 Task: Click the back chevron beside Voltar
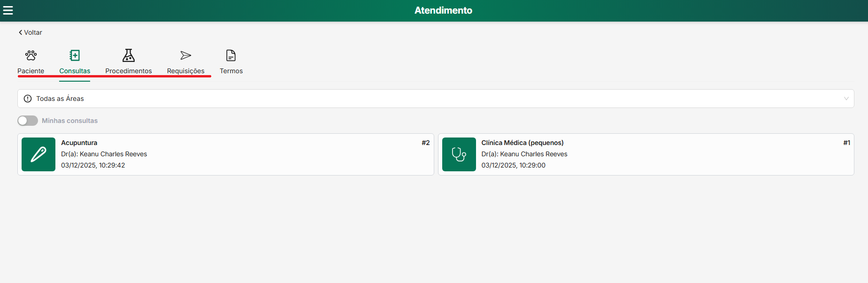point(20,32)
